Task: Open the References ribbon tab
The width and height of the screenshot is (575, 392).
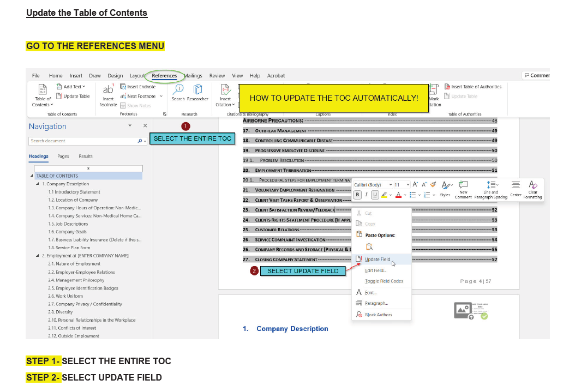Action: (164, 75)
